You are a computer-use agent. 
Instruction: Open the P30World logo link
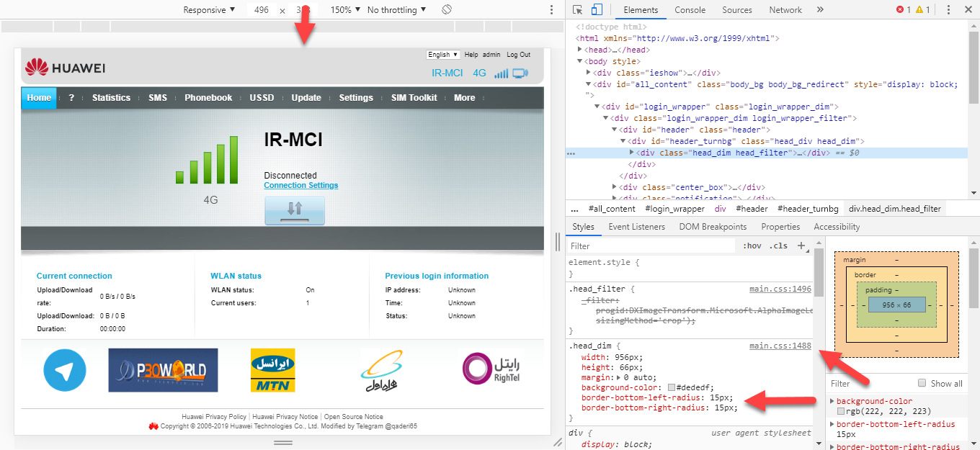point(163,370)
